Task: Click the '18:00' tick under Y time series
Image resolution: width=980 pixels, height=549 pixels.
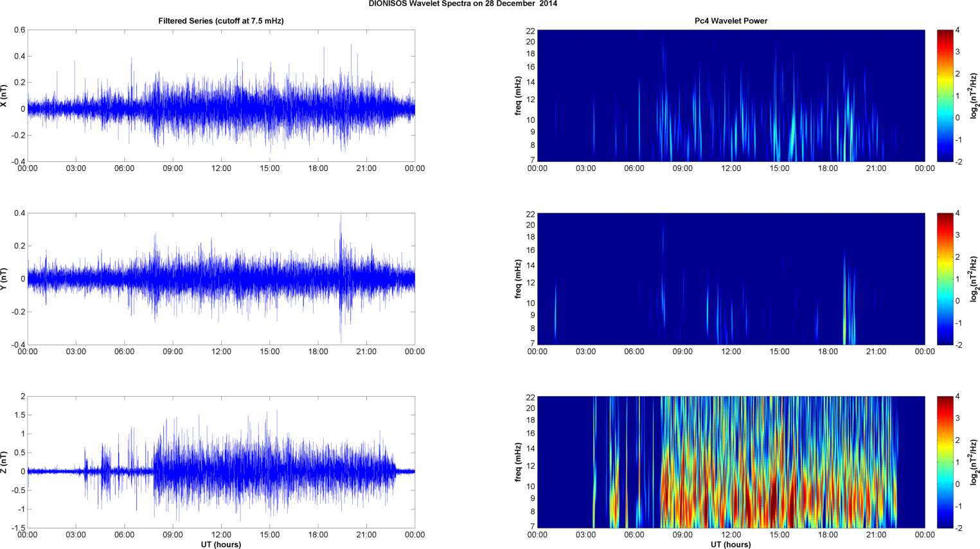Action: pos(318,352)
